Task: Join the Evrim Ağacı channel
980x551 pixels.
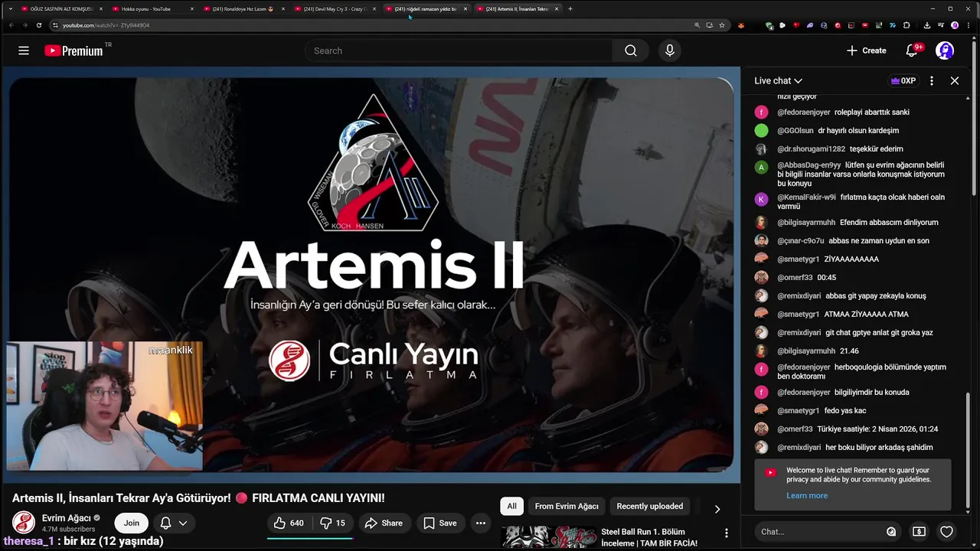Action: coord(132,523)
